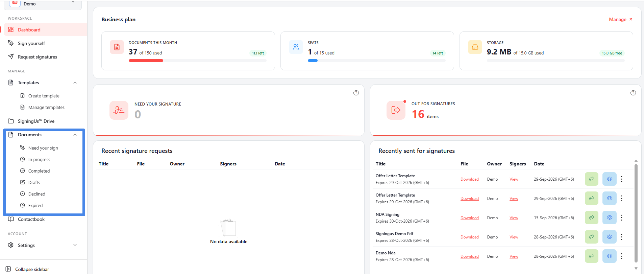Screen dimensions: 644x274
Task: Click Collapse sidebar icon
Action: pos(8,269)
